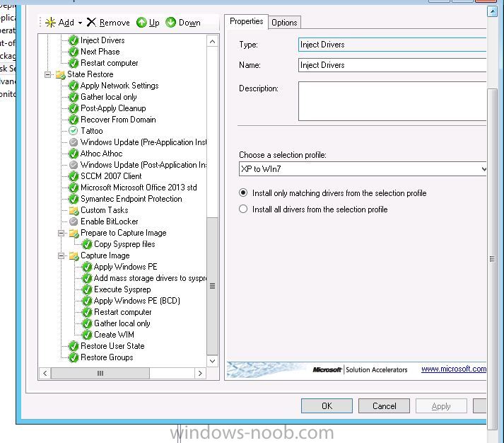This screenshot has width=504, height=443.
Task: Click the Type field showing Inject Drivers
Action: (x=392, y=45)
